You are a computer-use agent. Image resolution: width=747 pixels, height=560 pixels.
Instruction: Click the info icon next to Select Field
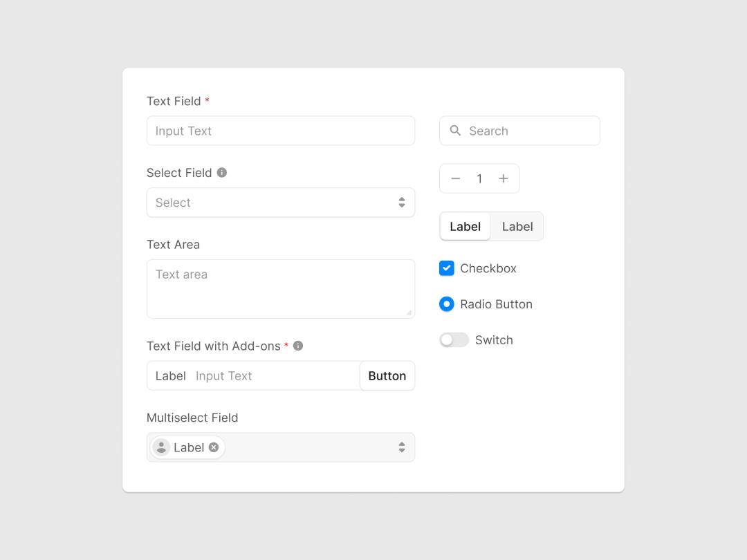[222, 172]
